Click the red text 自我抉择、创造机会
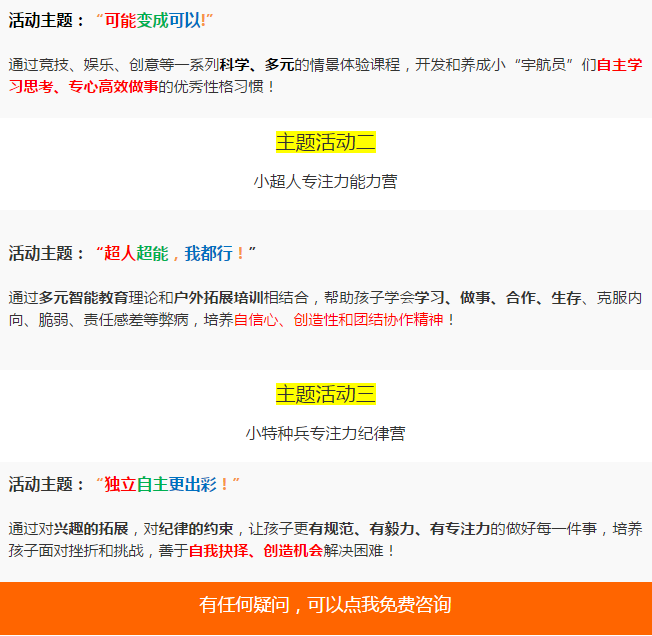The height and width of the screenshot is (636, 652). pyautogui.click(x=256, y=551)
